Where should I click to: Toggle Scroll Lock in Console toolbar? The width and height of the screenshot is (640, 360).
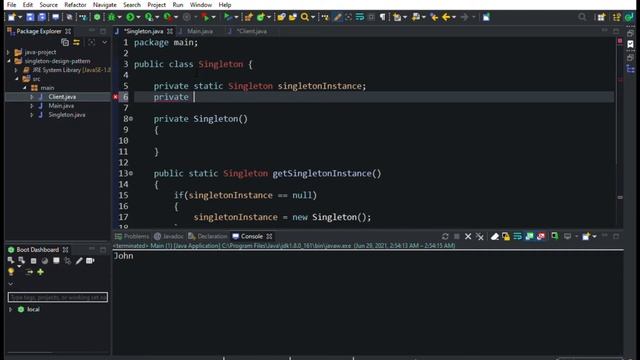tap(506, 236)
